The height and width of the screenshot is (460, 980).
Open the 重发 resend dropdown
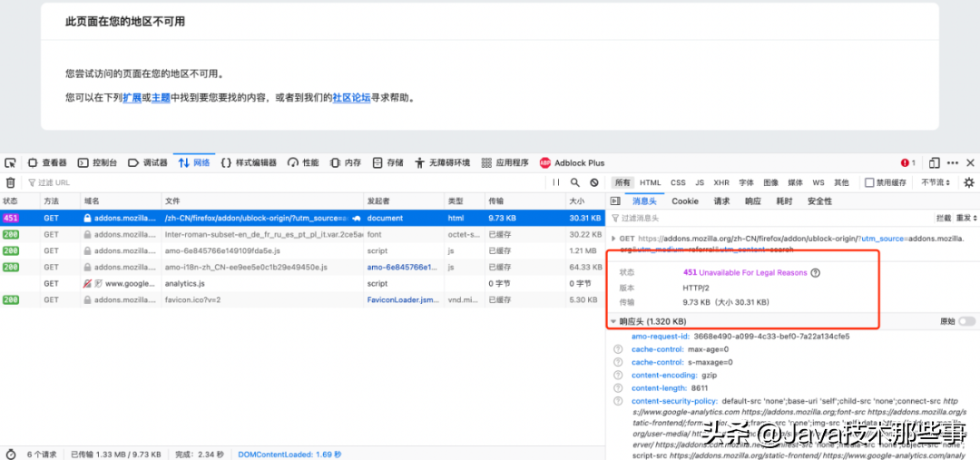pyautogui.click(x=966, y=218)
